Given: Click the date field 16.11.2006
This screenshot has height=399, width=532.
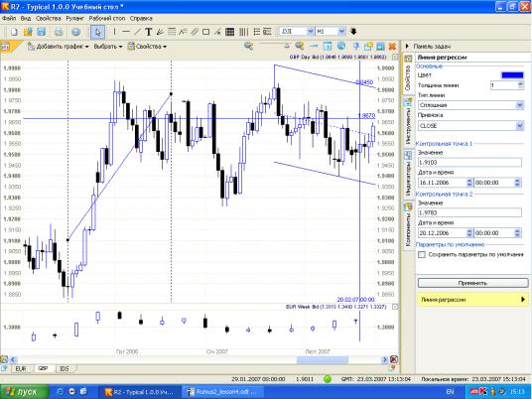Looking at the screenshot, I should [x=445, y=183].
